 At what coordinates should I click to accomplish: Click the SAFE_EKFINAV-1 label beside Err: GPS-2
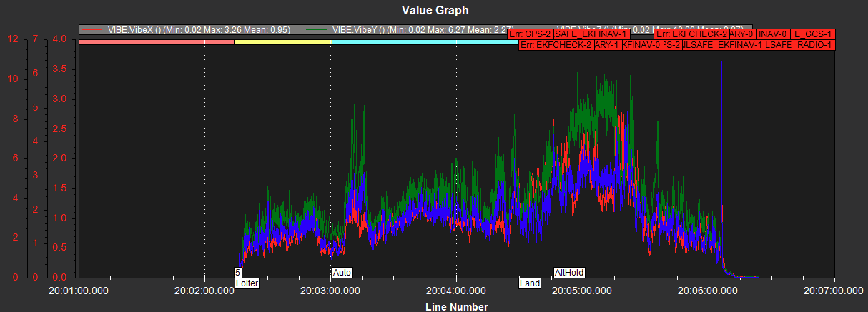pos(592,34)
